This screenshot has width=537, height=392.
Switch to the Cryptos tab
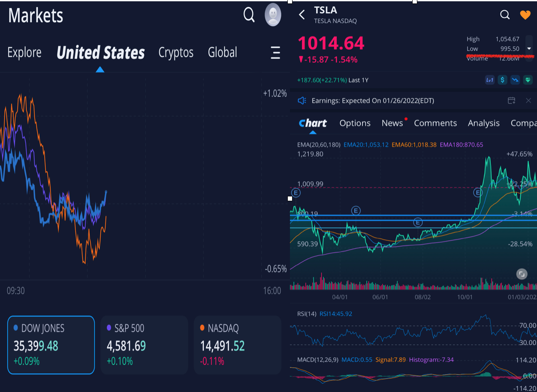click(176, 53)
